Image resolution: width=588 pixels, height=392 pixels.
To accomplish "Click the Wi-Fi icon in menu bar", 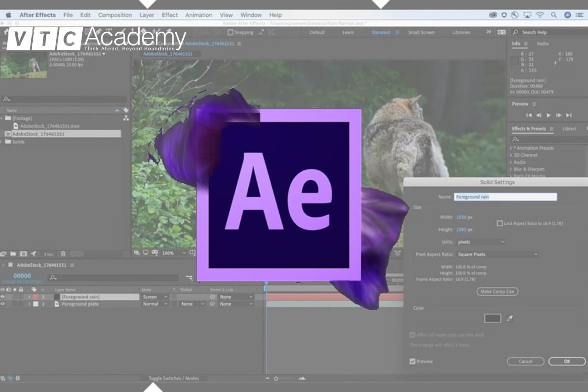I will pyautogui.click(x=539, y=15).
